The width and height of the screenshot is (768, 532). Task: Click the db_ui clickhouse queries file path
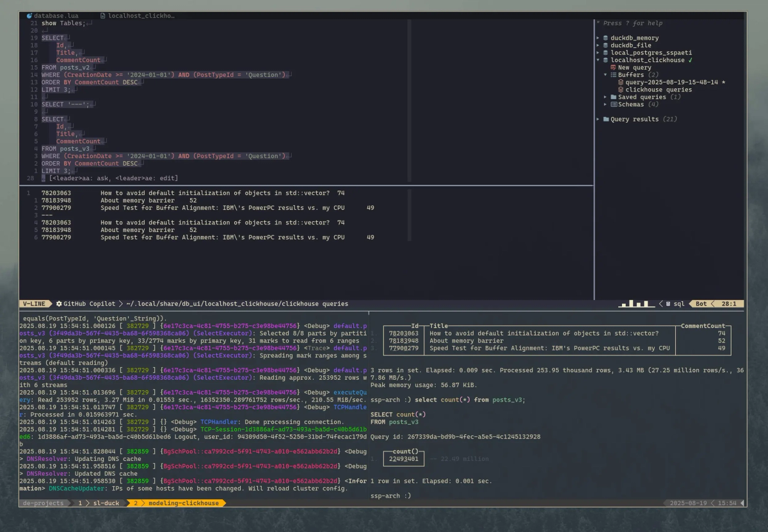coord(237,304)
